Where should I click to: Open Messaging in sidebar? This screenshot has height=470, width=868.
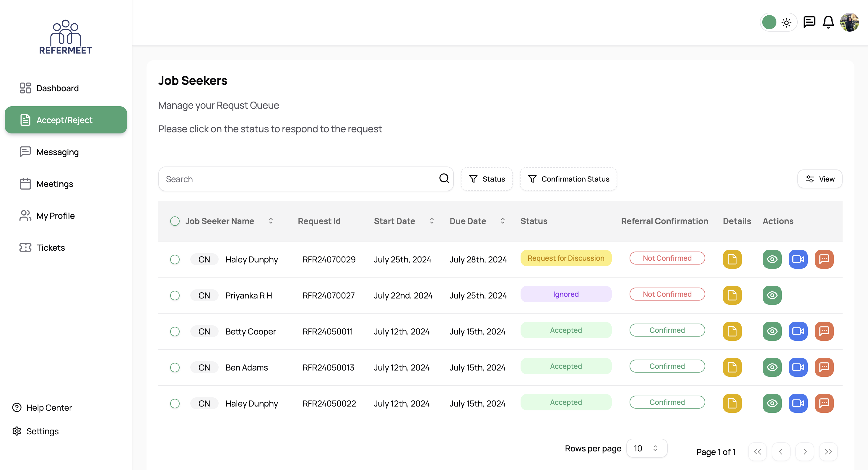(x=66, y=152)
